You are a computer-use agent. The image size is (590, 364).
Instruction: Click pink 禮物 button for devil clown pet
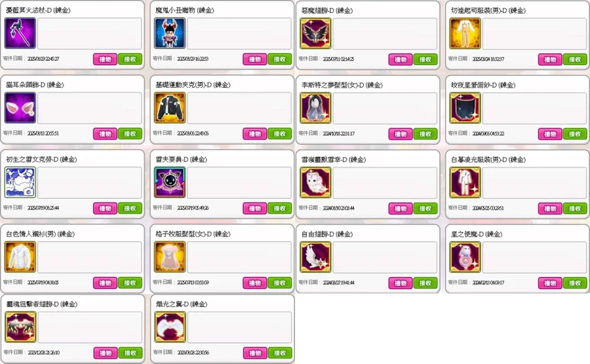pos(255,59)
